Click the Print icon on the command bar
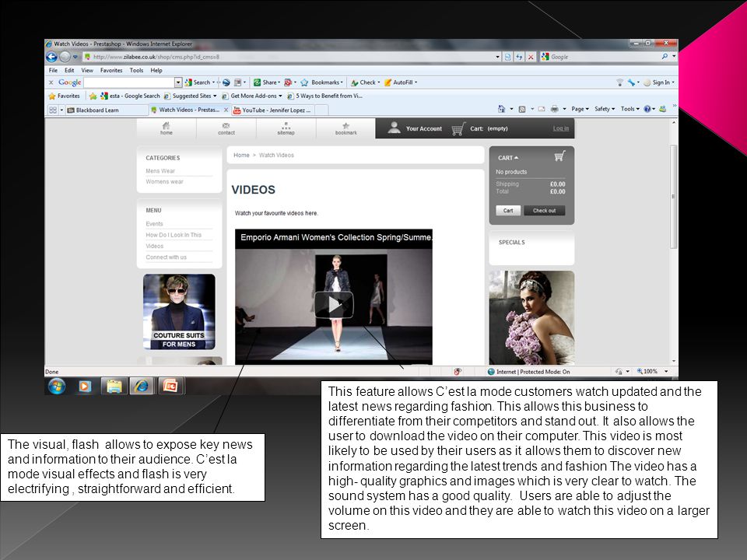The width and height of the screenshot is (747, 560). [x=555, y=109]
